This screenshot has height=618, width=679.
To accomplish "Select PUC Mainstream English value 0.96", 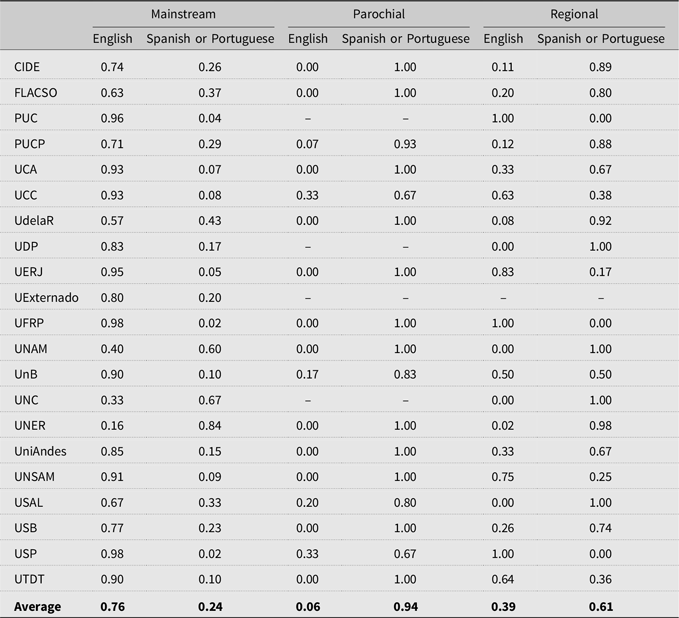I will pyautogui.click(x=112, y=118).
